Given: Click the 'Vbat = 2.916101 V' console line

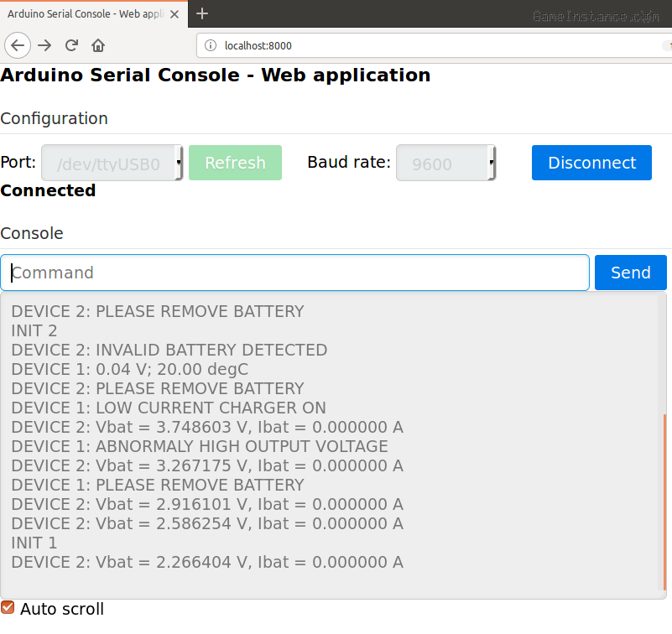Looking at the screenshot, I should (x=207, y=504).
